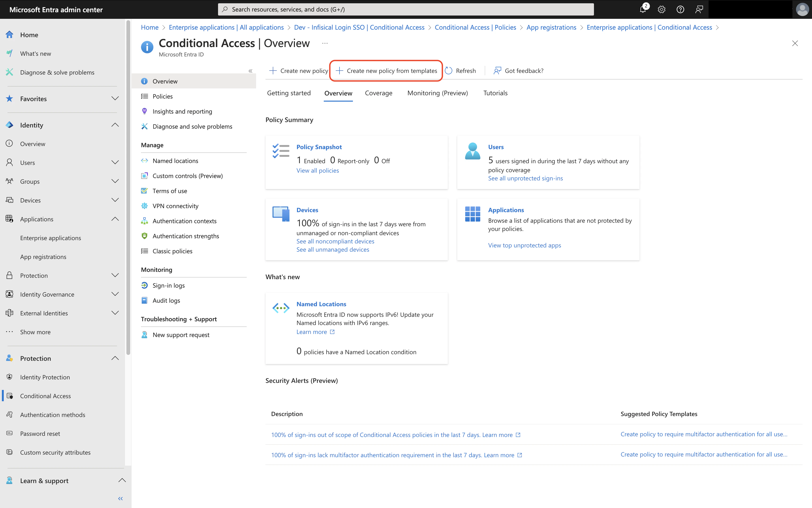Click the Applications grid icon in card
Image resolution: width=812 pixels, height=508 pixels.
pyautogui.click(x=472, y=214)
